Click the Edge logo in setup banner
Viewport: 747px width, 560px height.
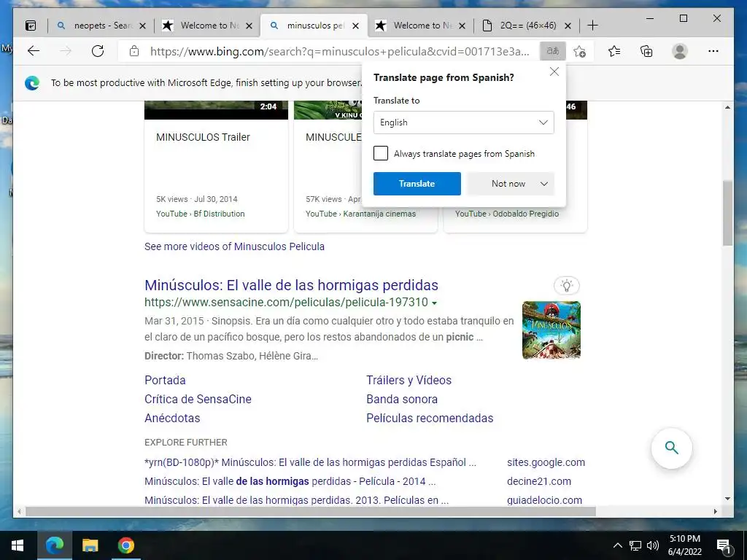point(32,83)
